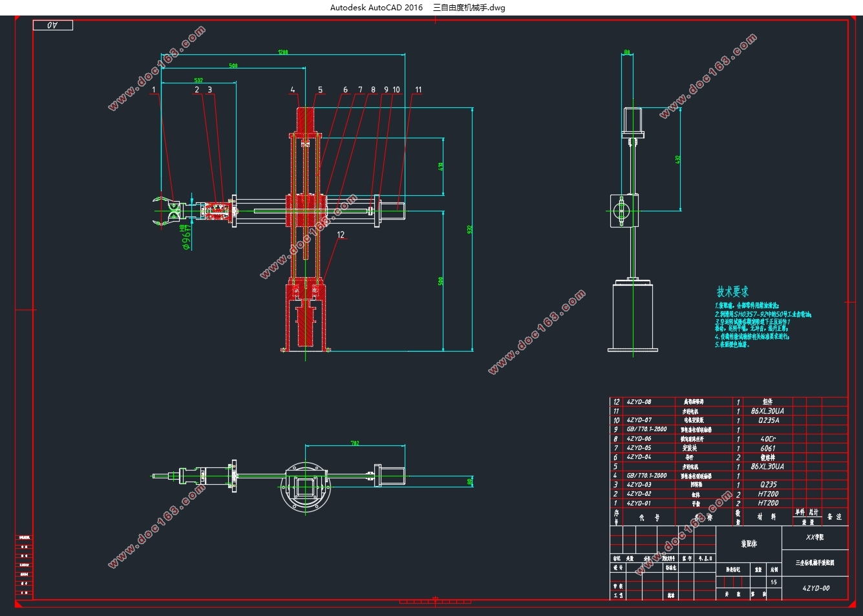Screen dimensions: 863x616
Task: Select the 材料 column header
Action: click(x=767, y=516)
